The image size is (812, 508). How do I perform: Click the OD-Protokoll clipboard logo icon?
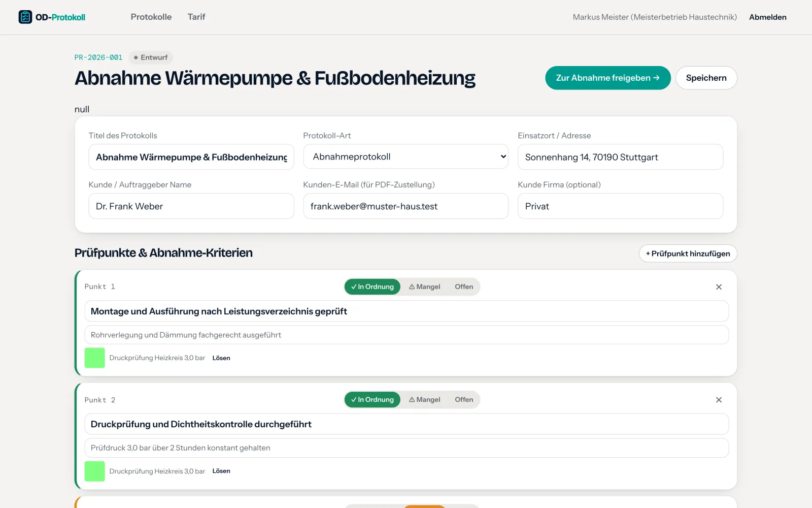point(25,17)
